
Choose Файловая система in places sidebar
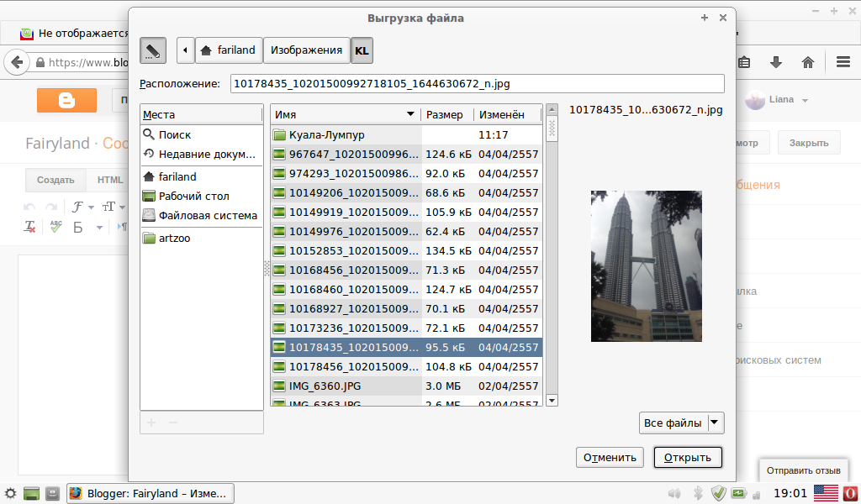[207, 215]
